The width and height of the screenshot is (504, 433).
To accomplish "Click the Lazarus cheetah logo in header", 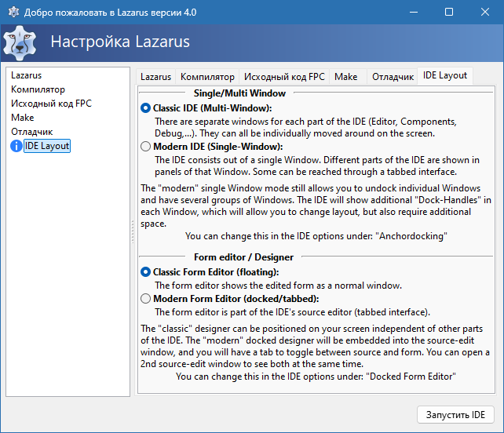I will [x=20, y=43].
